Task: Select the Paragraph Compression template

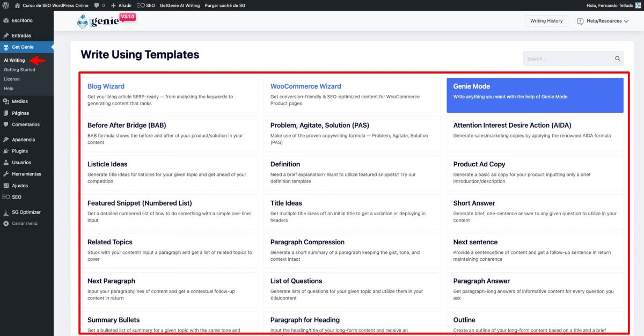Action: coord(352,251)
